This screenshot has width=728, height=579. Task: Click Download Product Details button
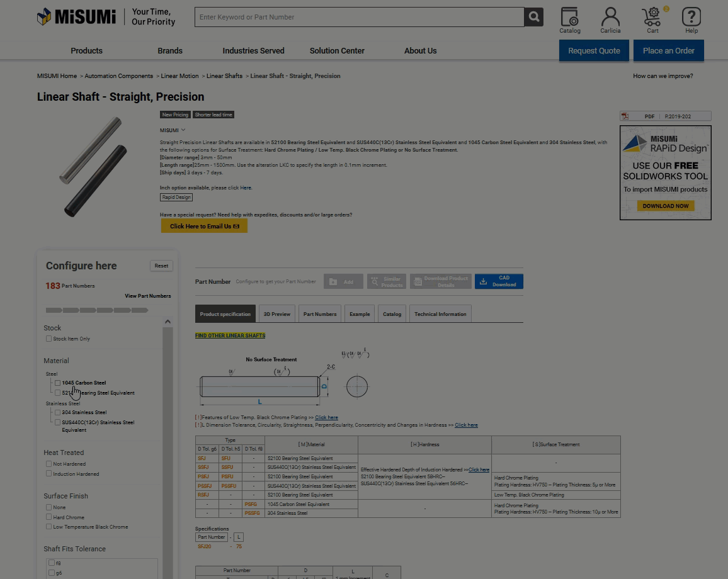tap(441, 281)
